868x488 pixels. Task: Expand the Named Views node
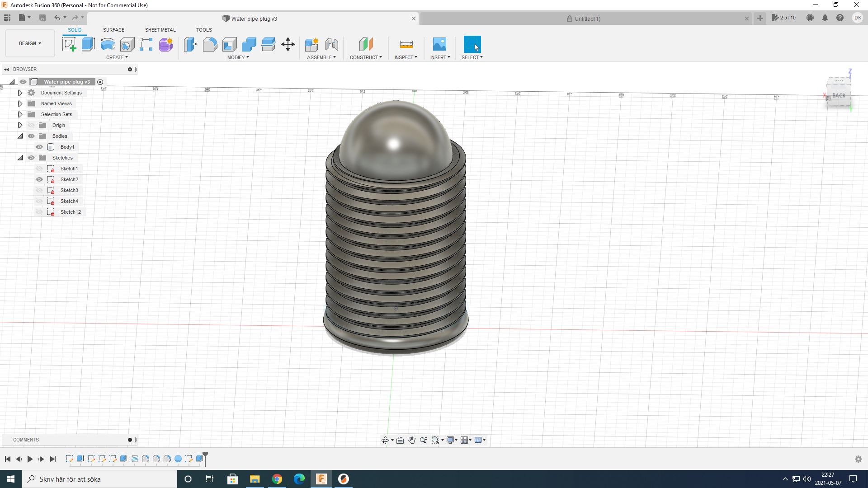[x=20, y=103]
